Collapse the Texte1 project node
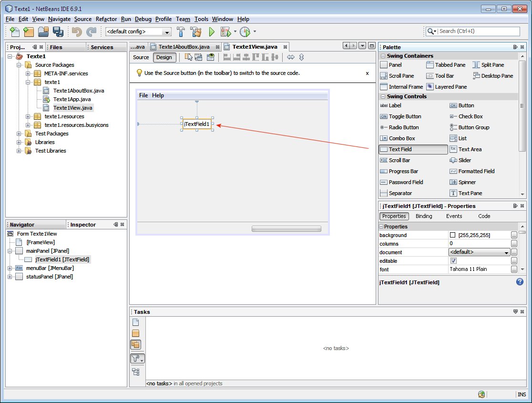The height and width of the screenshot is (403, 532). pyautogui.click(x=10, y=56)
